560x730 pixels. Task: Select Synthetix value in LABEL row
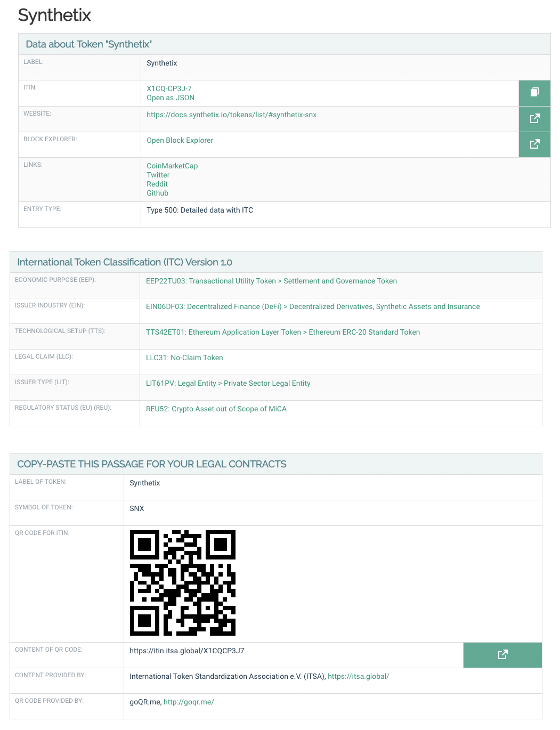point(162,63)
